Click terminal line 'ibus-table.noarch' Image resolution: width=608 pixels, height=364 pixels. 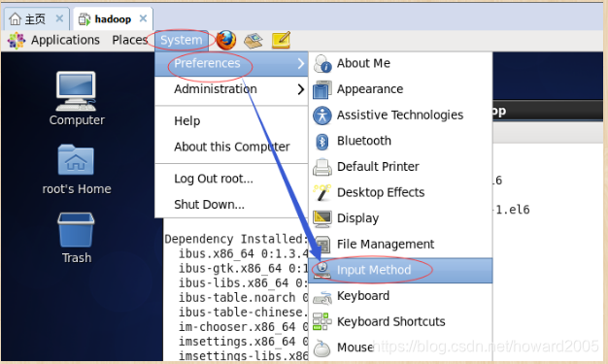click(x=243, y=298)
